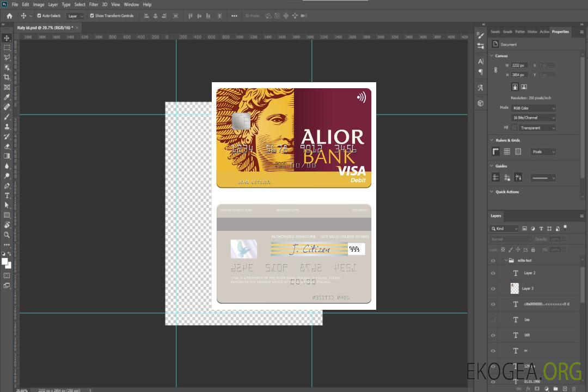Image resolution: width=588 pixels, height=392 pixels.
Task: Toggle Show Transform Controls checkbox
Action: point(92,16)
